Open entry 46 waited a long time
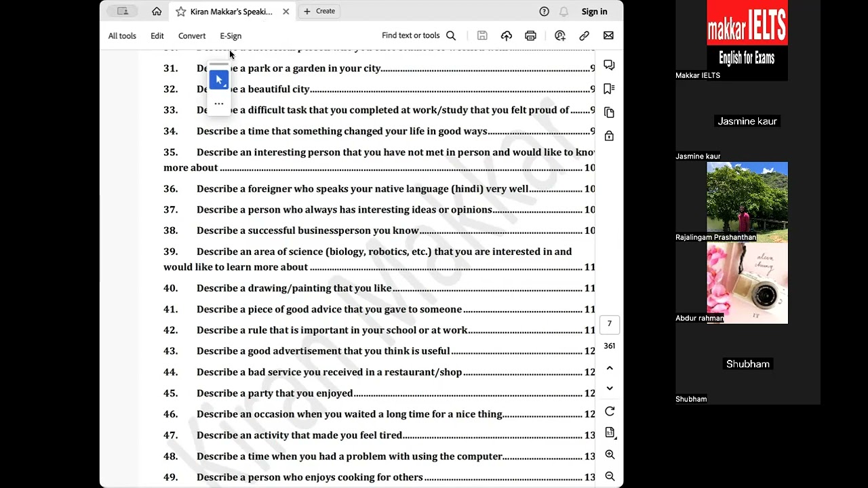 tap(379, 415)
